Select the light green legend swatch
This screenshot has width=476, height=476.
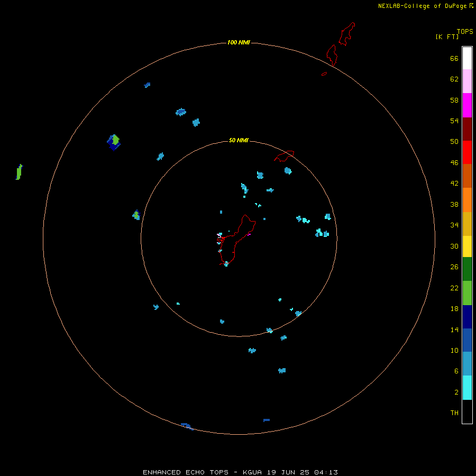click(x=467, y=293)
